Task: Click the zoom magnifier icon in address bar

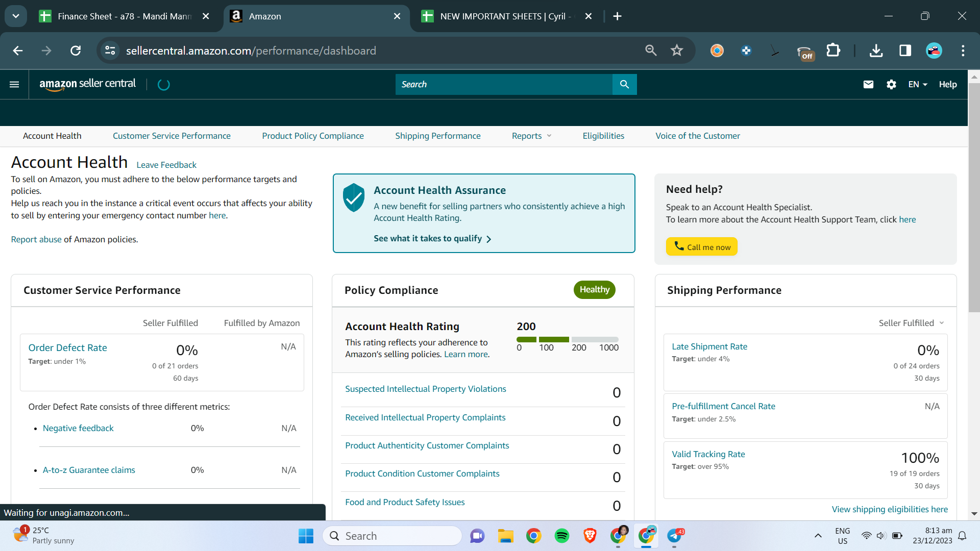Action: point(651,51)
